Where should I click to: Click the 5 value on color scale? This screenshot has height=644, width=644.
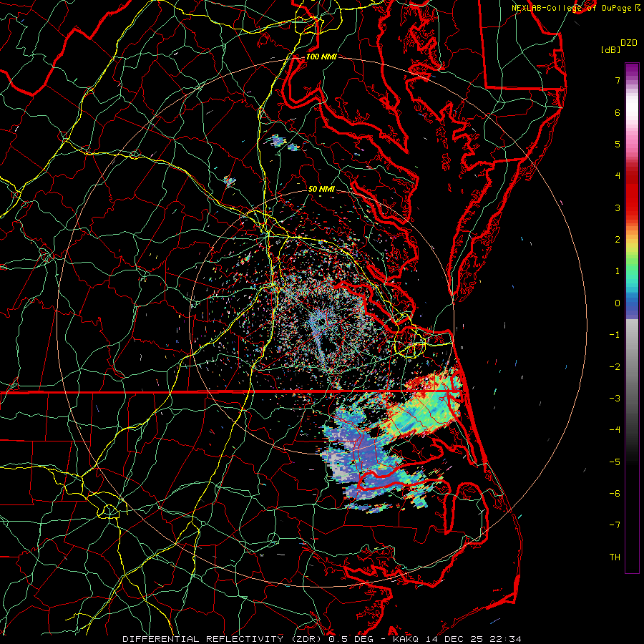618,144
